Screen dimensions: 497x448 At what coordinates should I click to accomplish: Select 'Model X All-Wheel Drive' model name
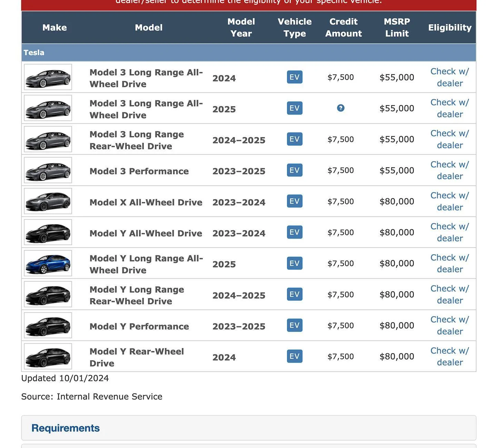(146, 202)
